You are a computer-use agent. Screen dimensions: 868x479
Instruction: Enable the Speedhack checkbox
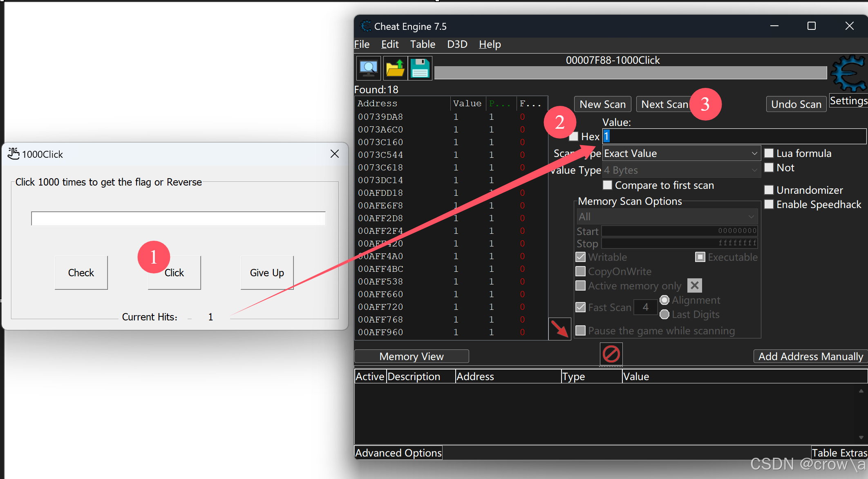(x=769, y=204)
